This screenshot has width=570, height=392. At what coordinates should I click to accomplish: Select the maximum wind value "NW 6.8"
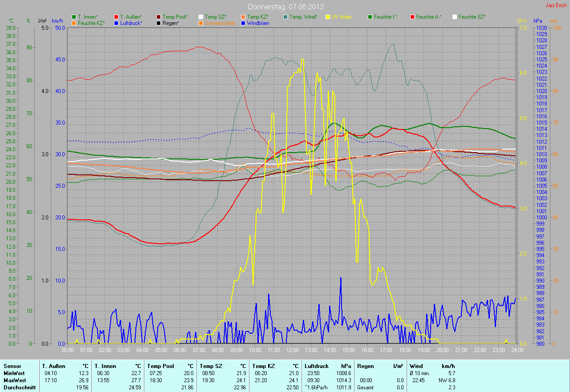[447, 380]
